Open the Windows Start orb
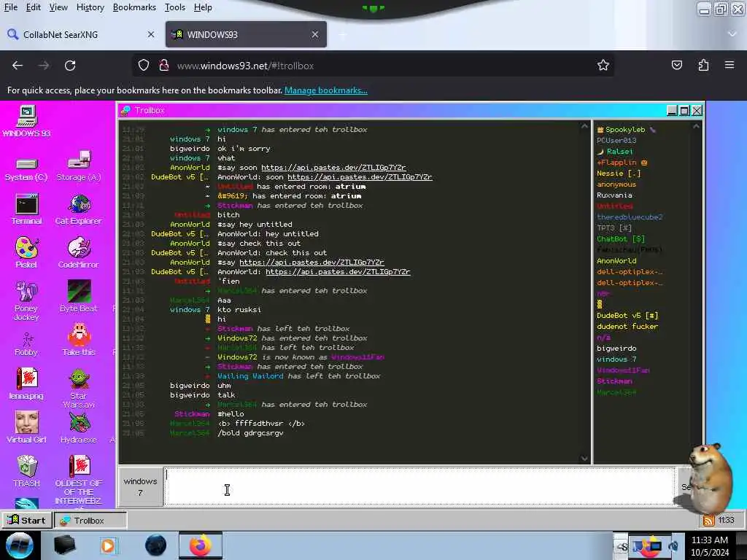747x560 pixels. pos(20,545)
